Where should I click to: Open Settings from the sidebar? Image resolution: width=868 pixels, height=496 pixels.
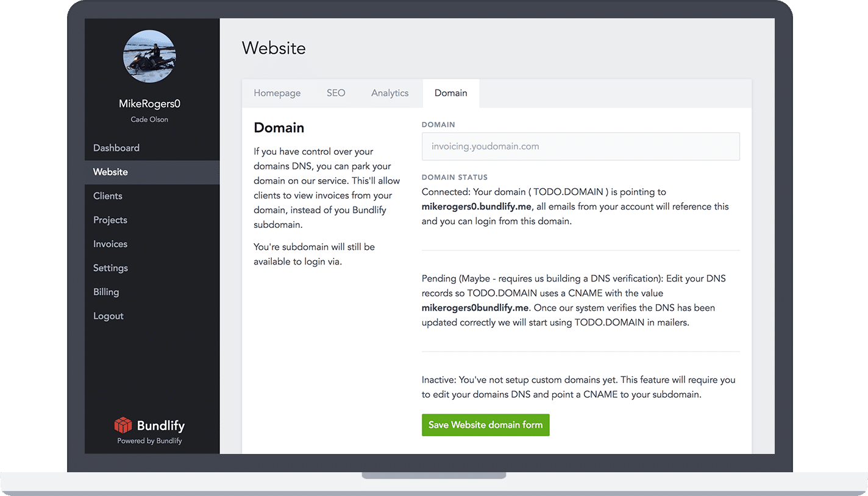point(152,268)
